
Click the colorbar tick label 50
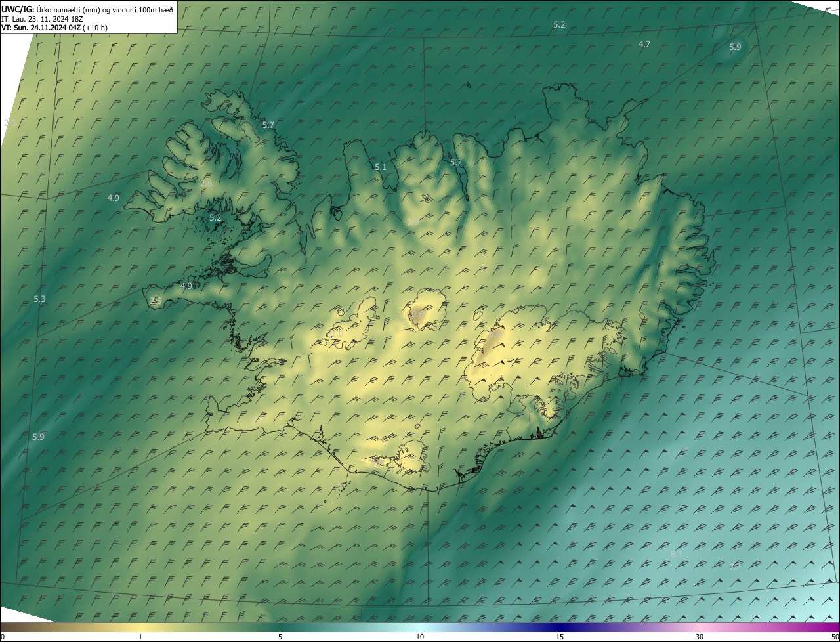coord(835,637)
